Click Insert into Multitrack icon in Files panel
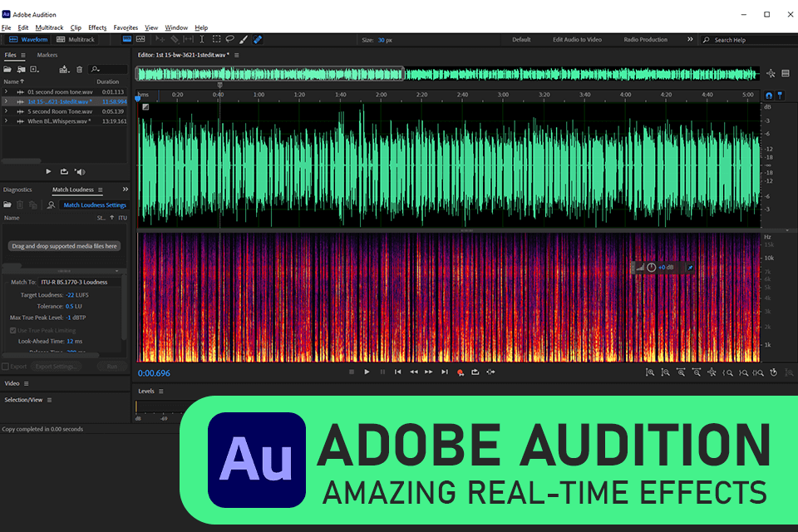This screenshot has width=798, height=532. (64, 69)
